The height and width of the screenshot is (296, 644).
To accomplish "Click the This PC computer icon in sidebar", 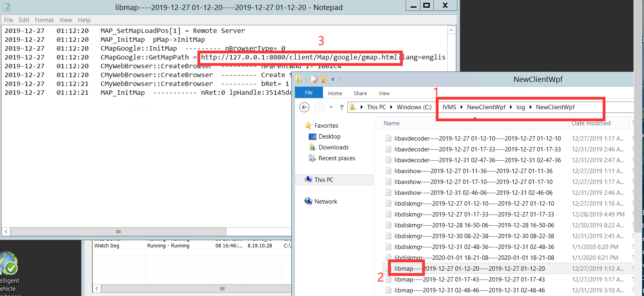I will point(308,180).
